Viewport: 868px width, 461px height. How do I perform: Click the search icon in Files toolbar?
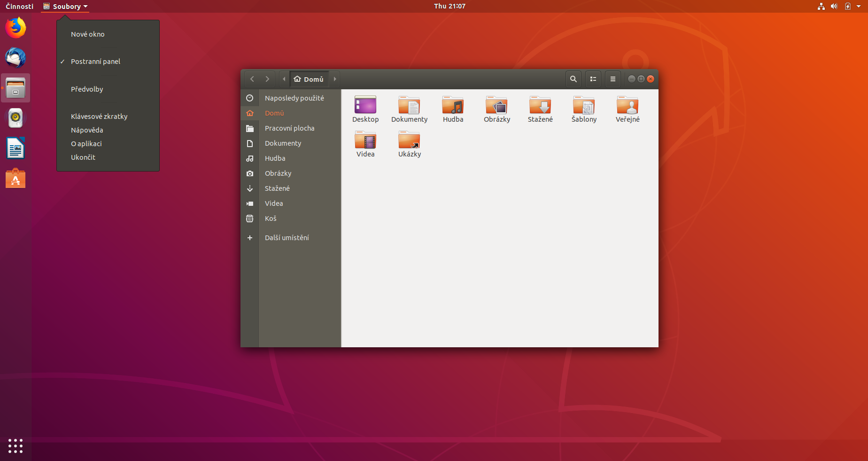click(x=573, y=79)
